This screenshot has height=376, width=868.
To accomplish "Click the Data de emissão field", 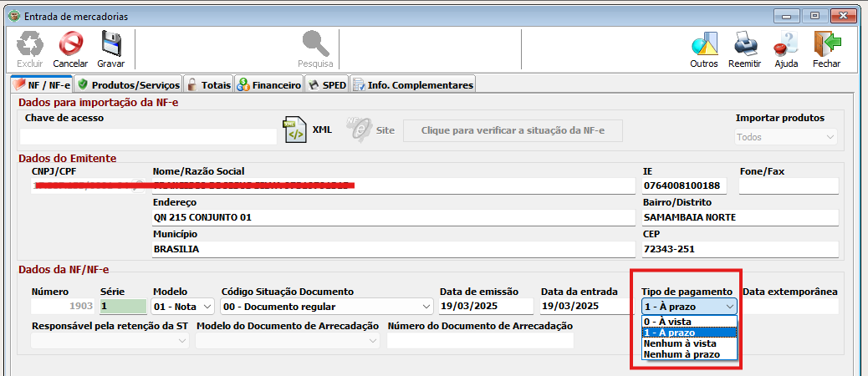I will [x=485, y=307].
